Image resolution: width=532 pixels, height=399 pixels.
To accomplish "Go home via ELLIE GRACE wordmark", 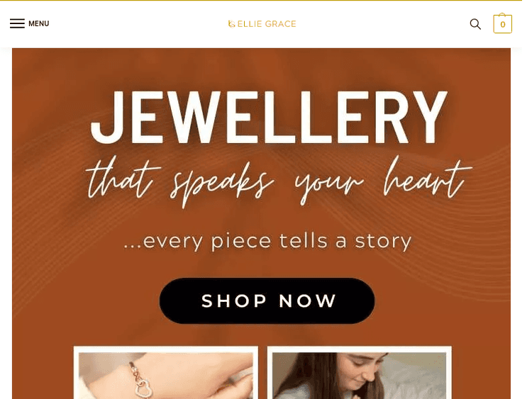I will 267,24.
